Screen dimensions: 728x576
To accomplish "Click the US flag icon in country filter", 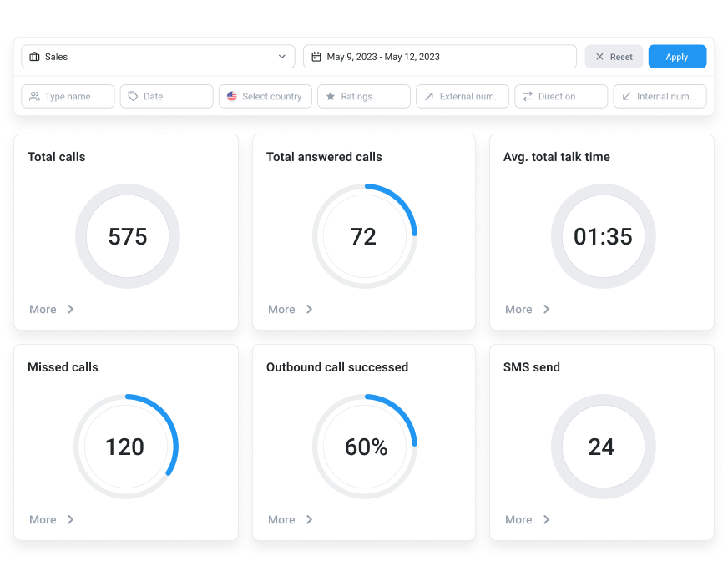I will click(231, 97).
